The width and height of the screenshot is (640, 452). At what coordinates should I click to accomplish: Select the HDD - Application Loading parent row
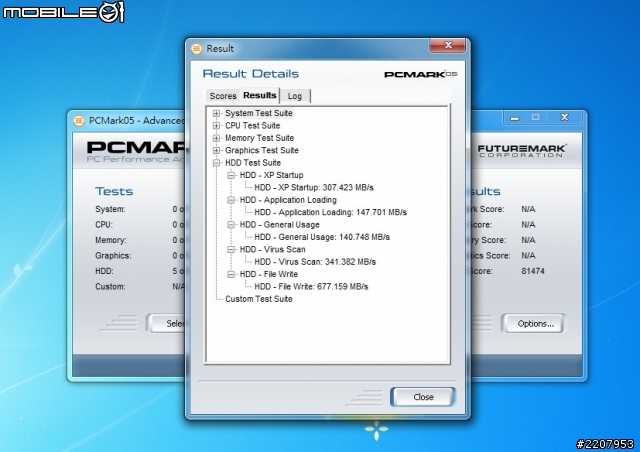(288, 200)
